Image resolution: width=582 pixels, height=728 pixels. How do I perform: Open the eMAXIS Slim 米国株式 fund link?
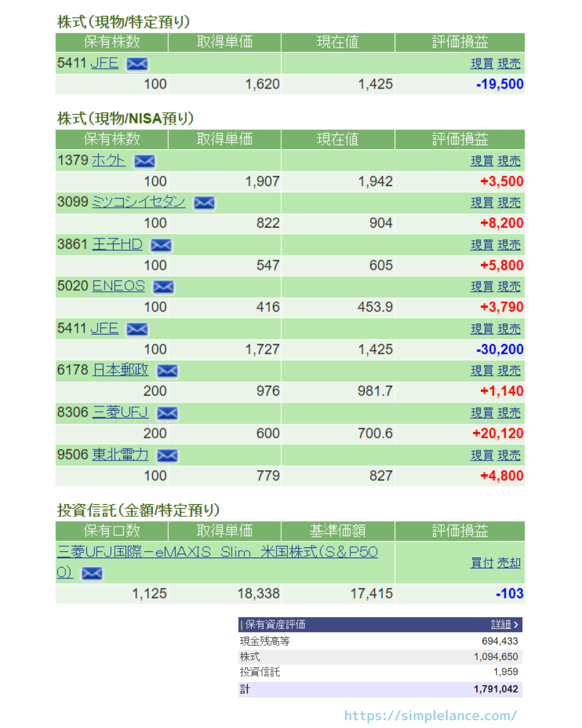pyautogui.click(x=217, y=552)
